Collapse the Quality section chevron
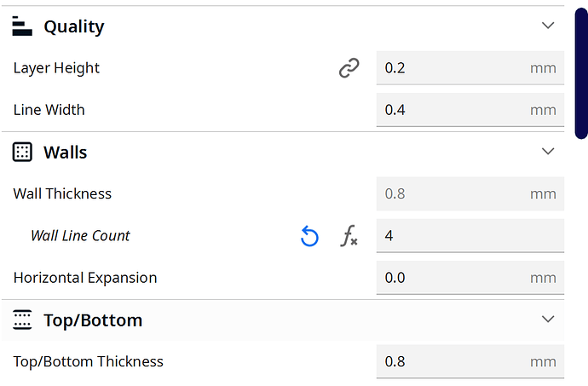Image resolution: width=588 pixels, height=386 pixels. coord(548,26)
